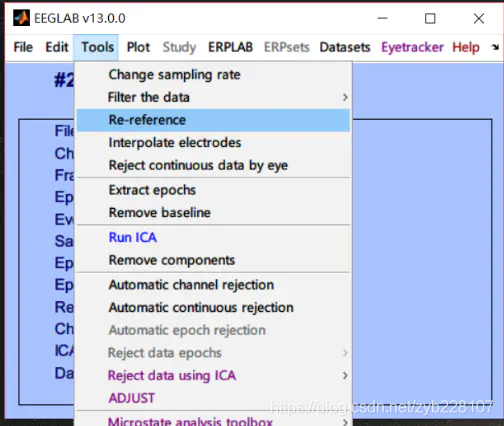Screen dimensions: 504x426
Task: Select Interpolate electrodes
Action: pyautogui.click(x=213, y=143)
